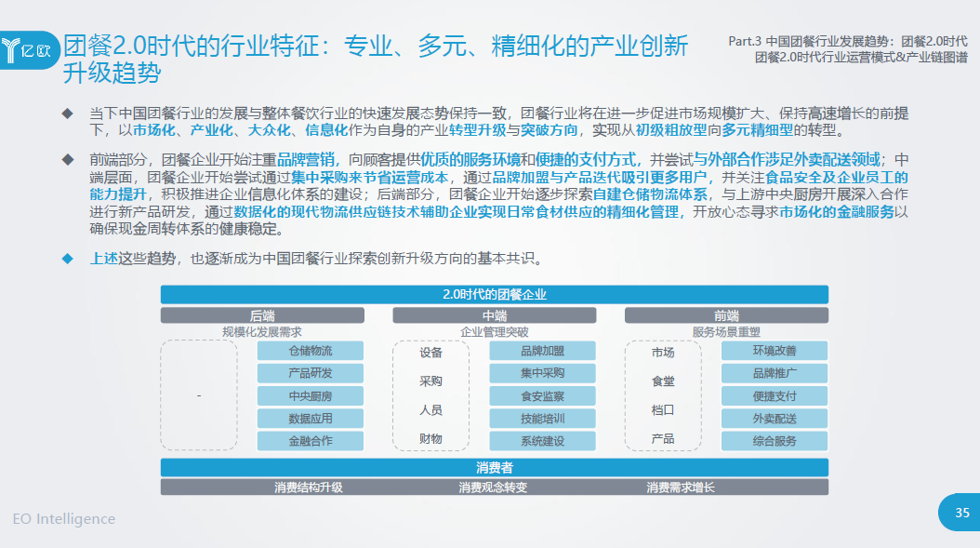Viewport: 980px width, 548px height.
Task: Click the 中央厨房 box
Action: pyautogui.click(x=310, y=396)
